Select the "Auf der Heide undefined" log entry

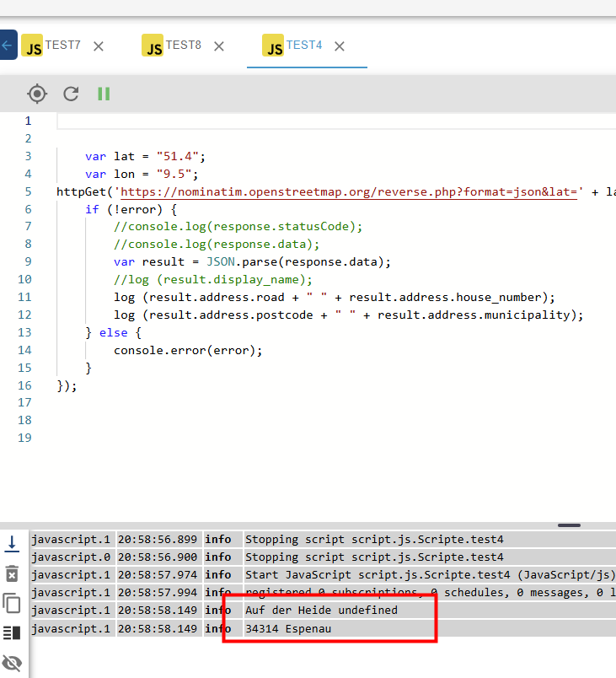click(323, 610)
